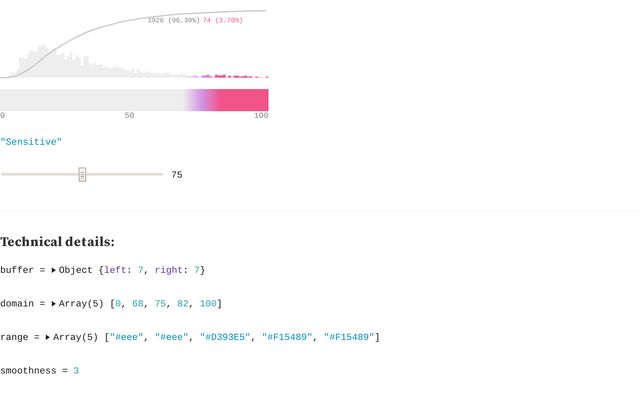Click the slider track right of handle

pos(124,174)
